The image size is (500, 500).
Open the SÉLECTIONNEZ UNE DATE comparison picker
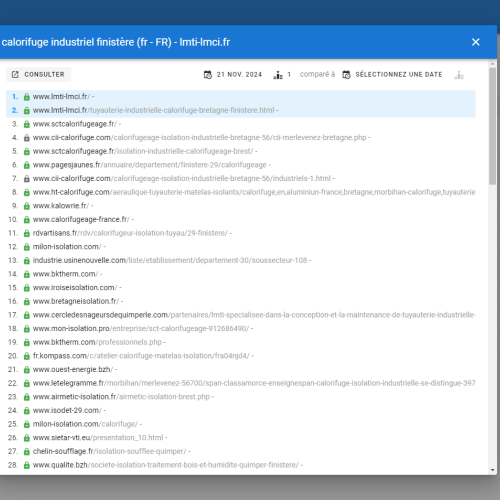(x=392, y=74)
